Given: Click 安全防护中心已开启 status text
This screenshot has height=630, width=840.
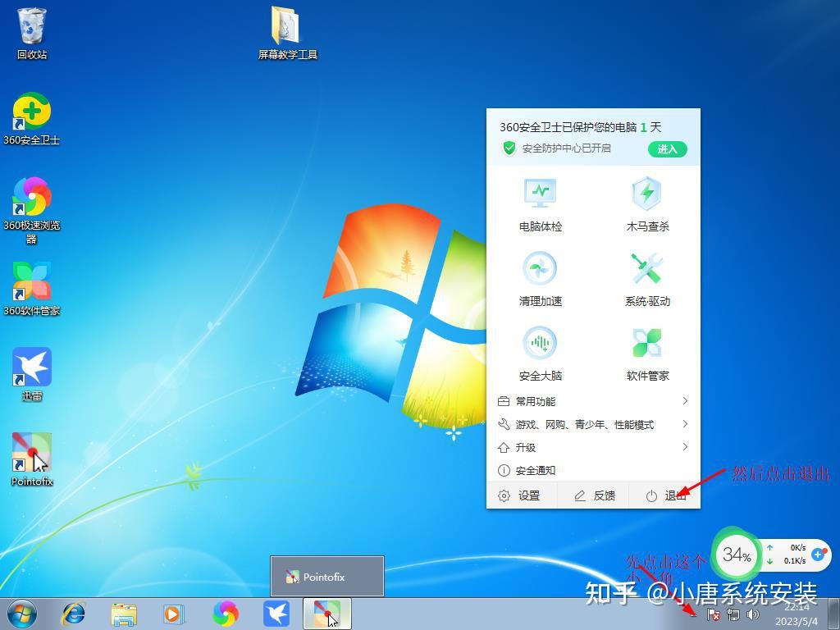Looking at the screenshot, I should click(x=566, y=148).
